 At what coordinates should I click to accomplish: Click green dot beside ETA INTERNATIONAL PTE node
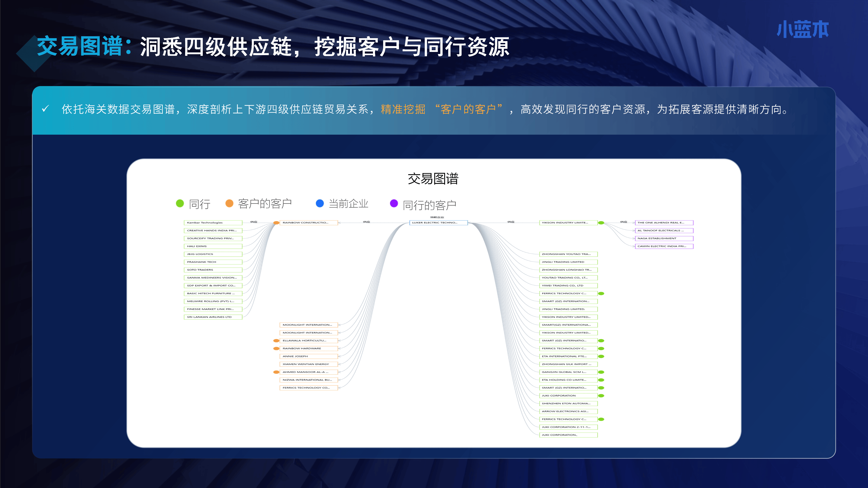pos(601,356)
